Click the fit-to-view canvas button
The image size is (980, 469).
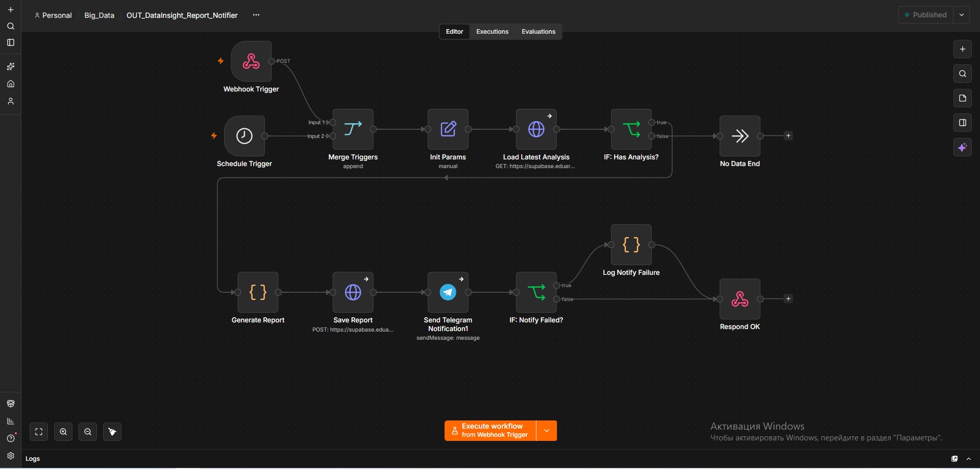(x=39, y=432)
